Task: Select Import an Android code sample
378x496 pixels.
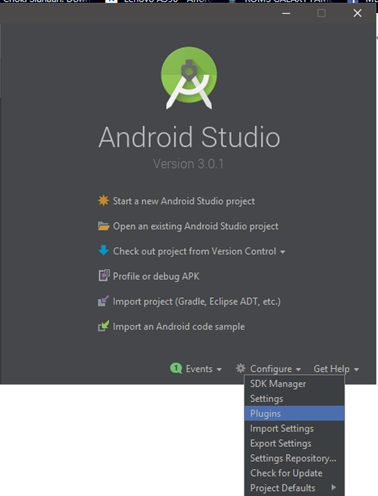Action: pos(179,326)
